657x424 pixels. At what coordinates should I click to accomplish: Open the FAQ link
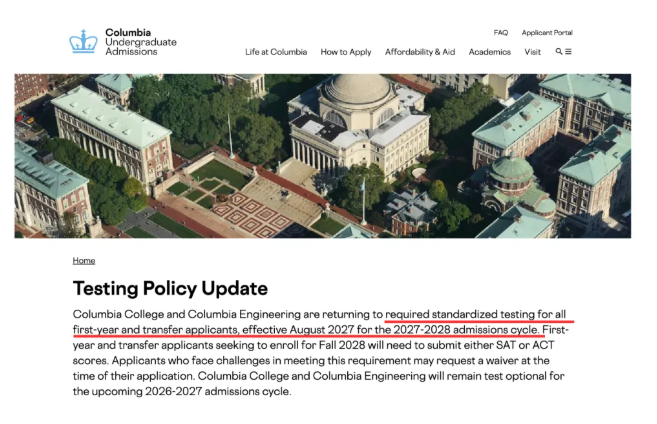[x=501, y=33]
